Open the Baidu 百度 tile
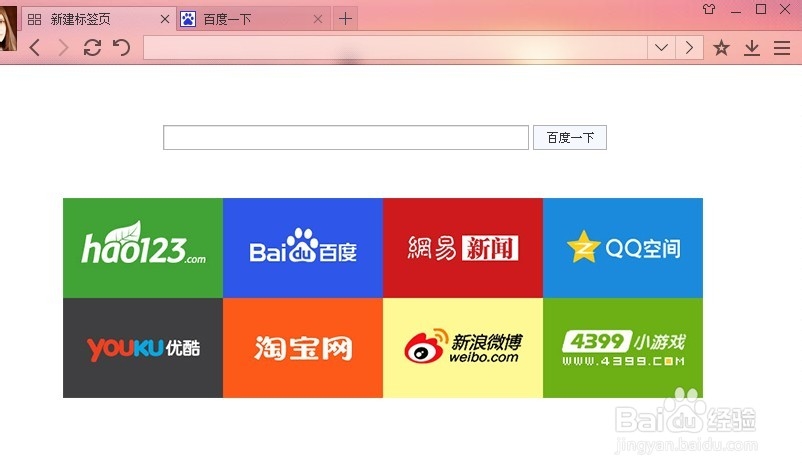 pyautogui.click(x=303, y=248)
